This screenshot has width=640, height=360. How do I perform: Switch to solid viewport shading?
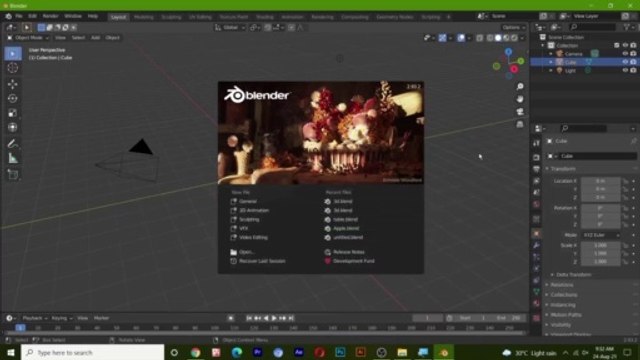(498, 38)
